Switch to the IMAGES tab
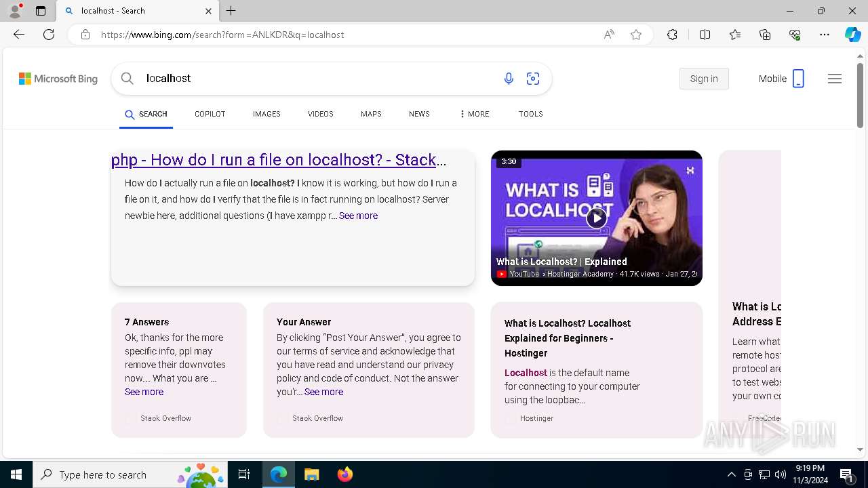 [267, 114]
